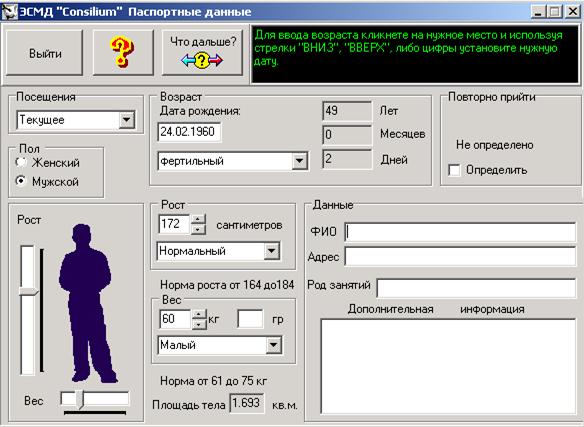Click the Лет field showing 49
This screenshot has width=584, height=427.
coord(347,111)
